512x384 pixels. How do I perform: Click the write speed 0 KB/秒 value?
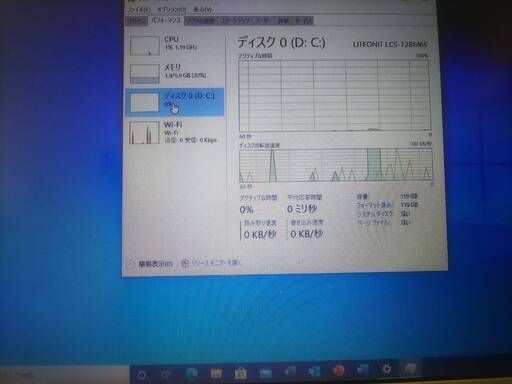(x=306, y=234)
